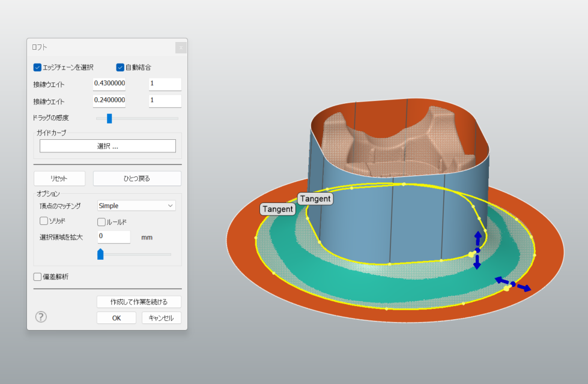Click the left-pointing blue arrow on outer curve
This screenshot has height=384, width=588.
pos(500,280)
